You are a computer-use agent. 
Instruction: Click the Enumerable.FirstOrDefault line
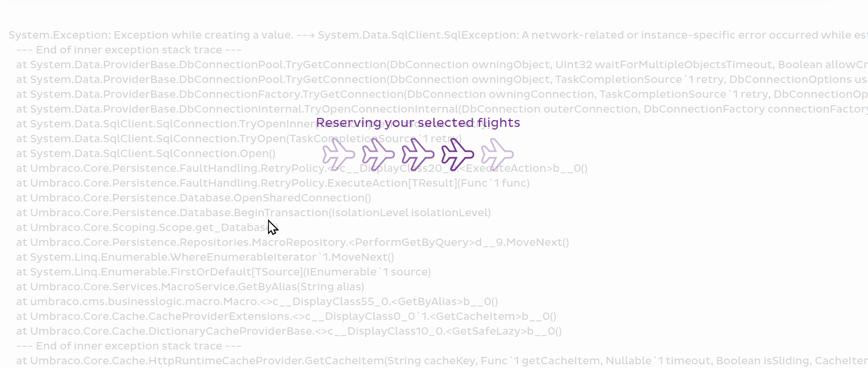pyautogui.click(x=224, y=272)
